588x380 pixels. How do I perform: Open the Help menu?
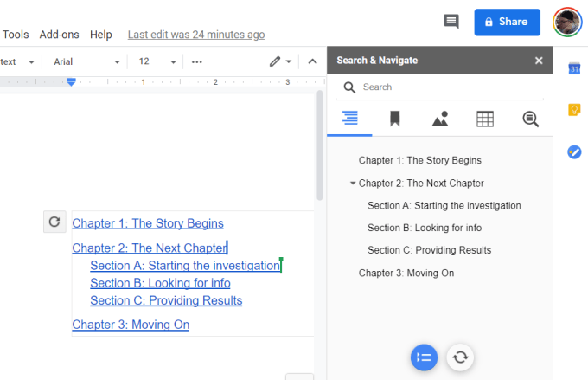point(101,35)
